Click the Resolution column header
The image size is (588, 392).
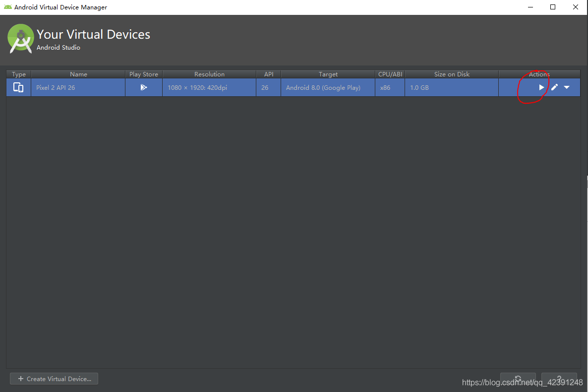point(209,74)
